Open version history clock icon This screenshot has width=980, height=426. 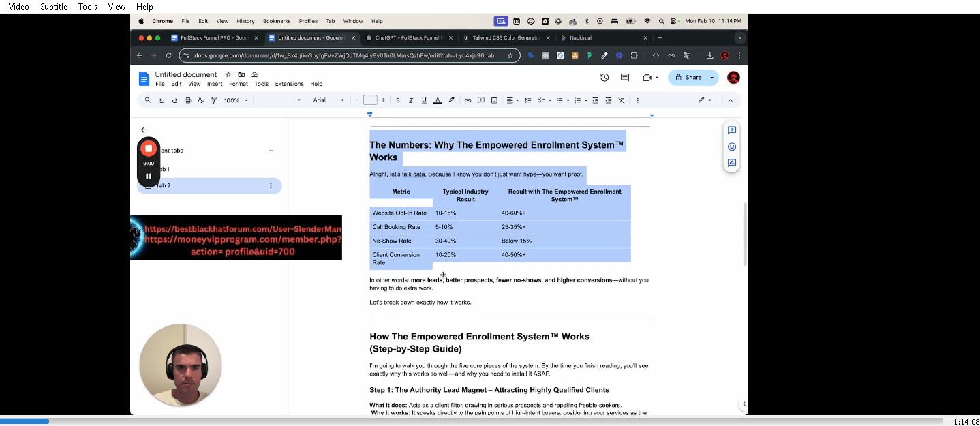click(604, 78)
